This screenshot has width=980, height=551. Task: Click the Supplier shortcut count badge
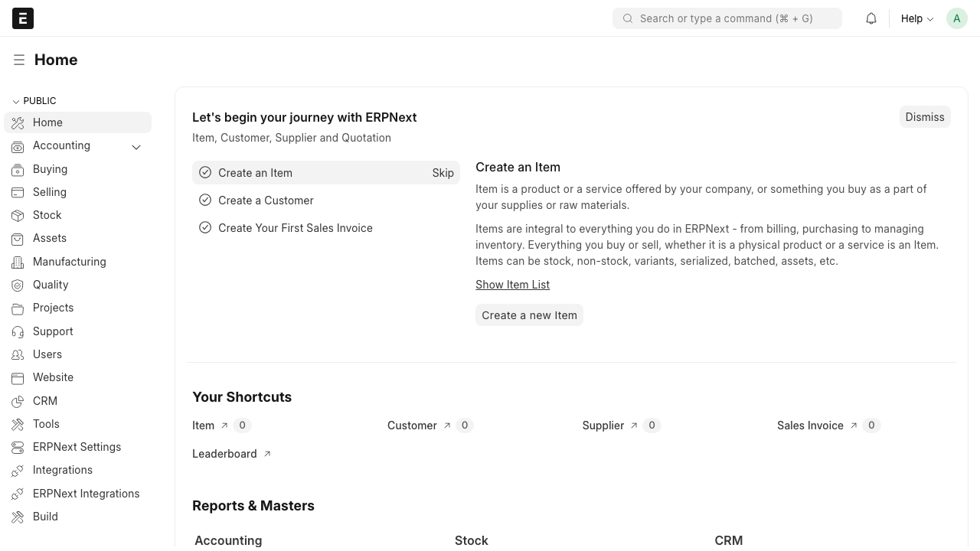click(x=652, y=425)
